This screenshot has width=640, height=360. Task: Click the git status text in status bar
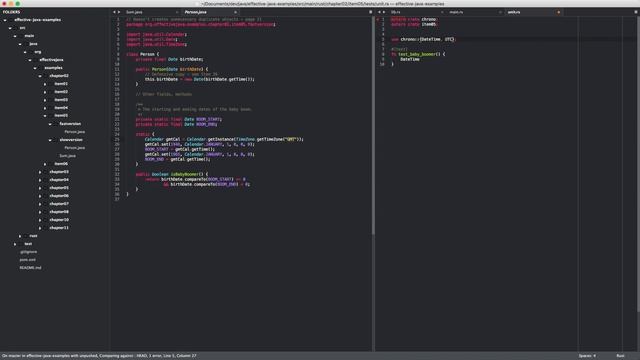99,356
